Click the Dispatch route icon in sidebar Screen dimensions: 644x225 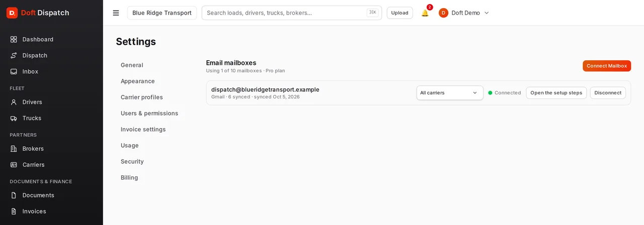(x=14, y=55)
